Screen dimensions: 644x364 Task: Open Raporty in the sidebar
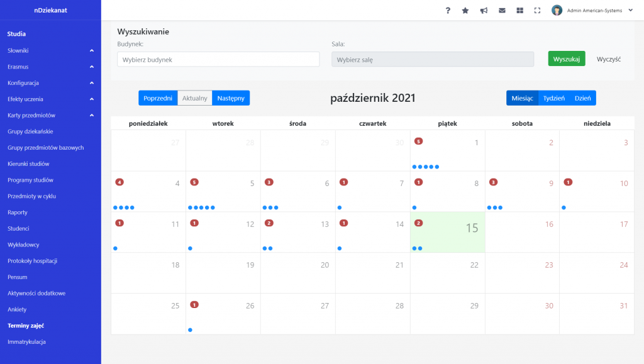pyautogui.click(x=18, y=212)
